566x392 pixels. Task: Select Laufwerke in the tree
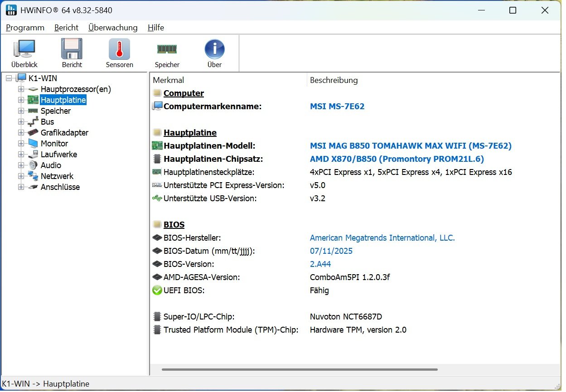coord(59,155)
